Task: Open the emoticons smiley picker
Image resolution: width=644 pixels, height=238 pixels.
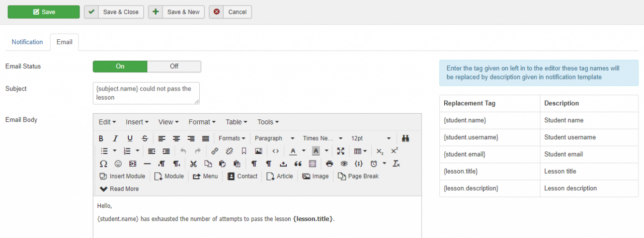Action: pyautogui.click(x=118, y=164)
